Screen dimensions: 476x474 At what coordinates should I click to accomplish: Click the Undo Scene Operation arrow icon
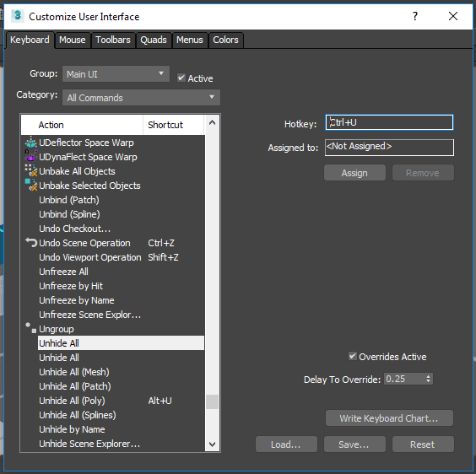[31, 242]
